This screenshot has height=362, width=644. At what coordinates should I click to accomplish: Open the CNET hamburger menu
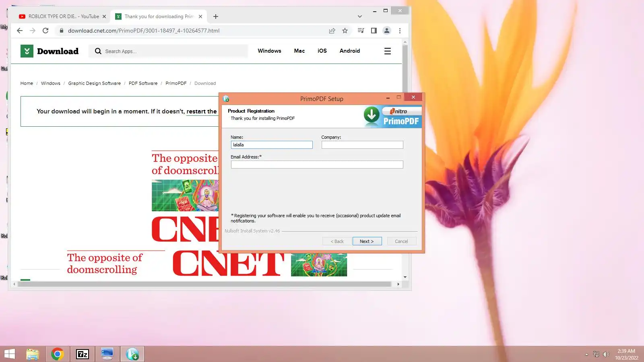388,51
